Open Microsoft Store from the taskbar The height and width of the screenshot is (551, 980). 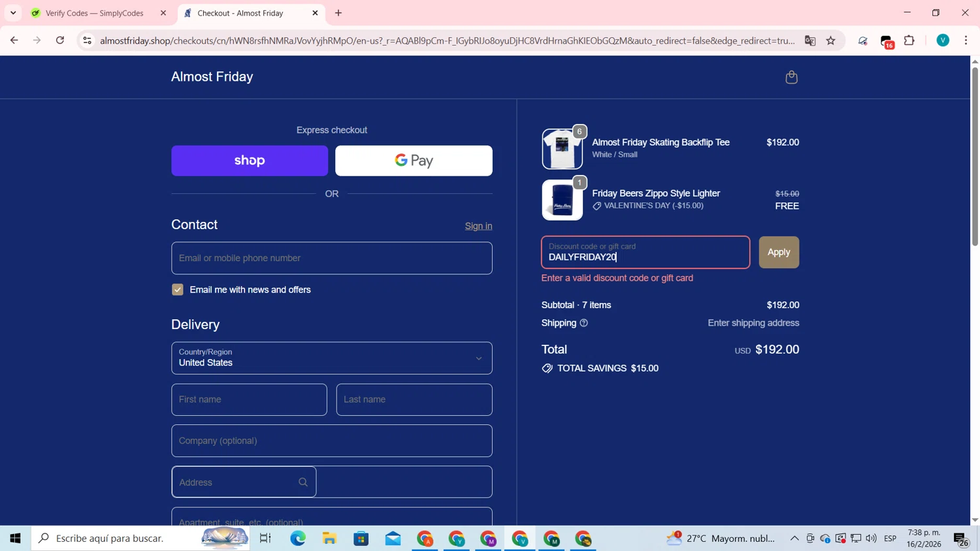(361, 539)
